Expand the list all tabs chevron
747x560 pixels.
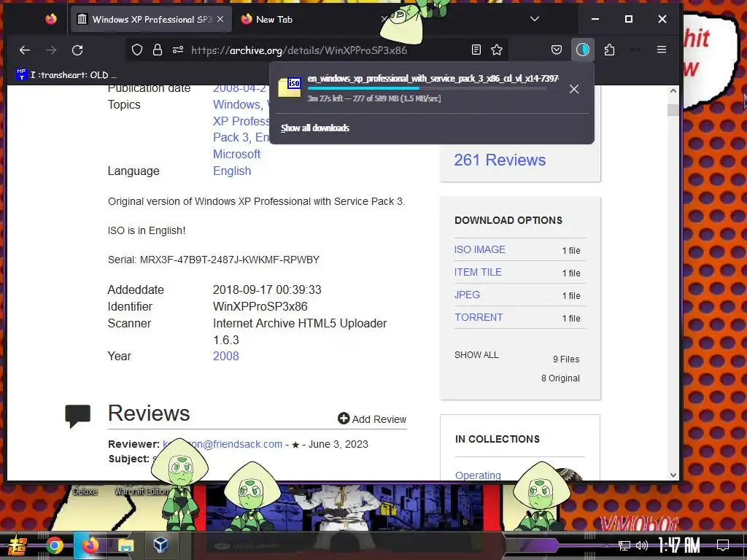(x=535, y=19)
